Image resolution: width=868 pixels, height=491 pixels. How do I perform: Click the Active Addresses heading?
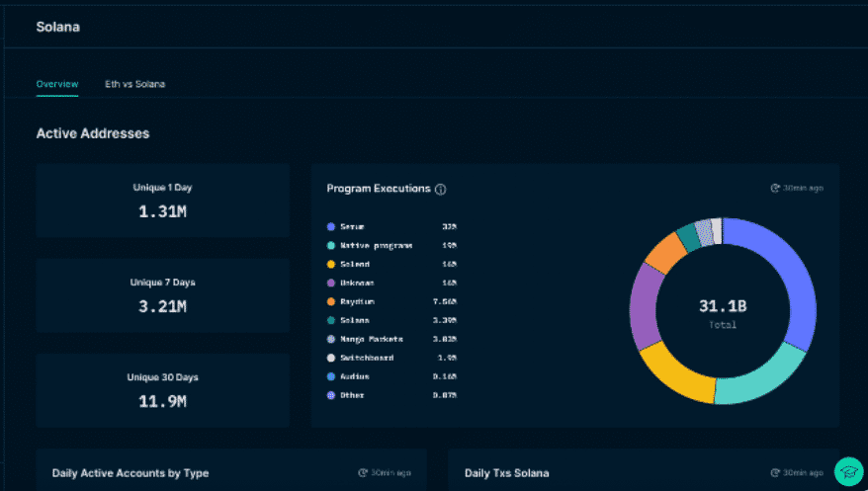(x=93, y=133)
